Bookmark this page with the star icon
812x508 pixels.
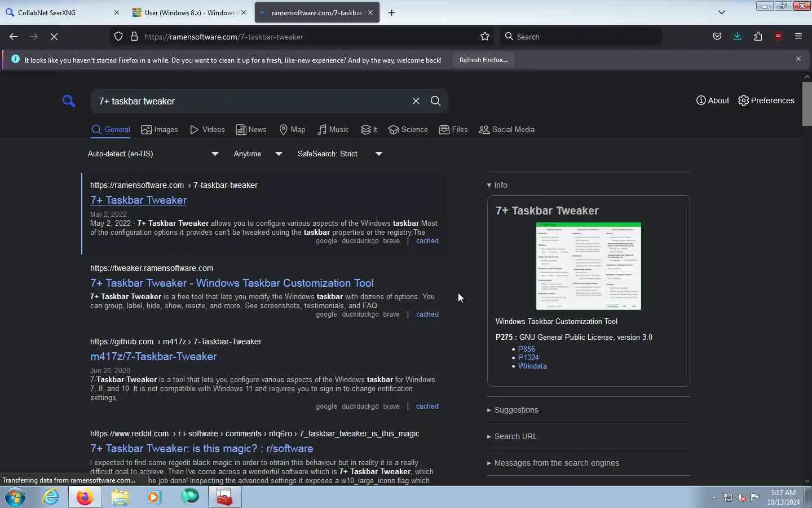pyautogui.click(x=485, y=37)
